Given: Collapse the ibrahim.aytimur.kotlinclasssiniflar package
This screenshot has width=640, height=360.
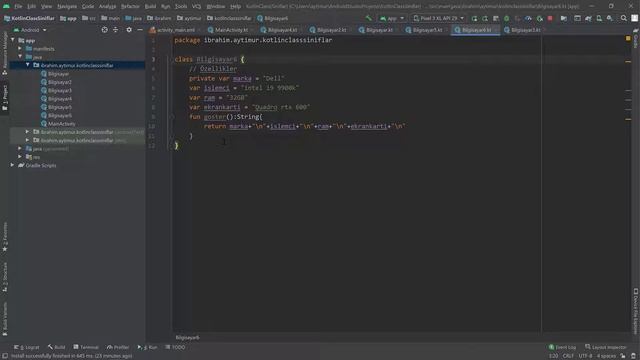Looking at the screenshot, I should 27,65.
